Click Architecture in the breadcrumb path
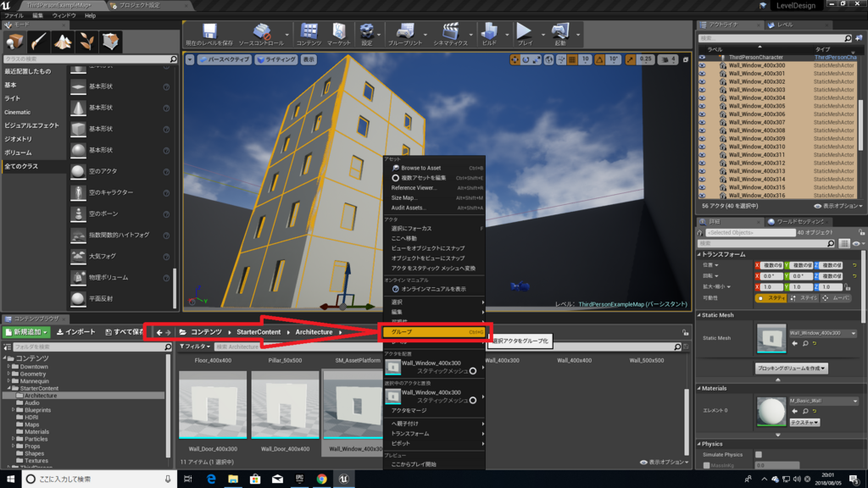The height and width of the screenshot is (488, 868). [x=314, y=332]
